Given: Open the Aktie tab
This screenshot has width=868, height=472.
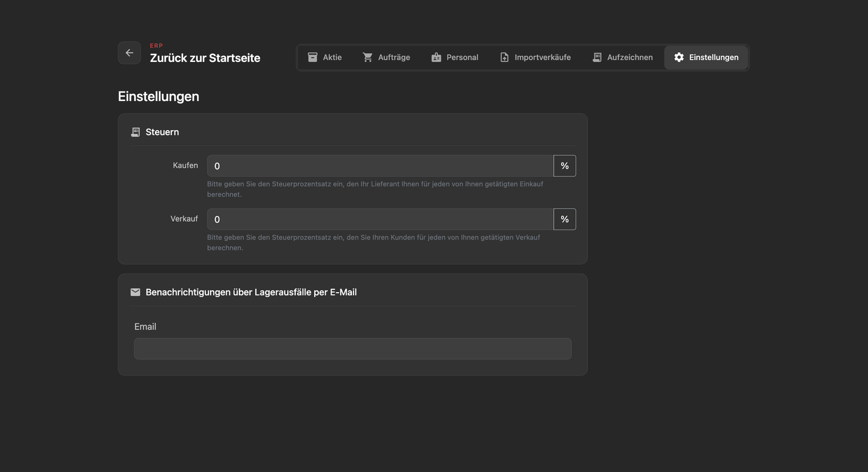Looking at the screenshot, I should click(x=325, y=57).
